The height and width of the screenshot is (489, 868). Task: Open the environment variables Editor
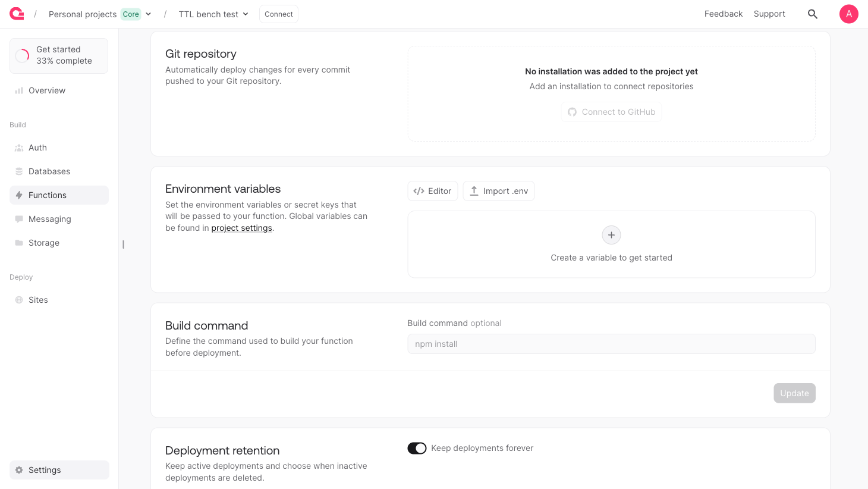[x=432, y=191]
